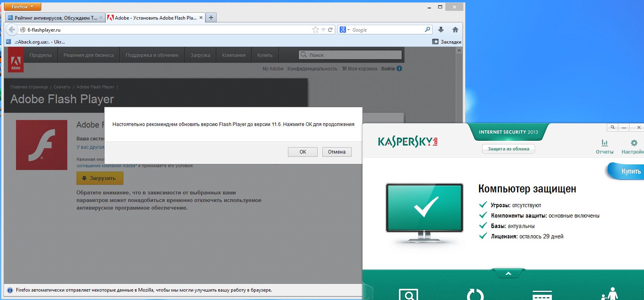Click the red Adobe logo
Screen dimensions: 644x300
coord(16,60)
